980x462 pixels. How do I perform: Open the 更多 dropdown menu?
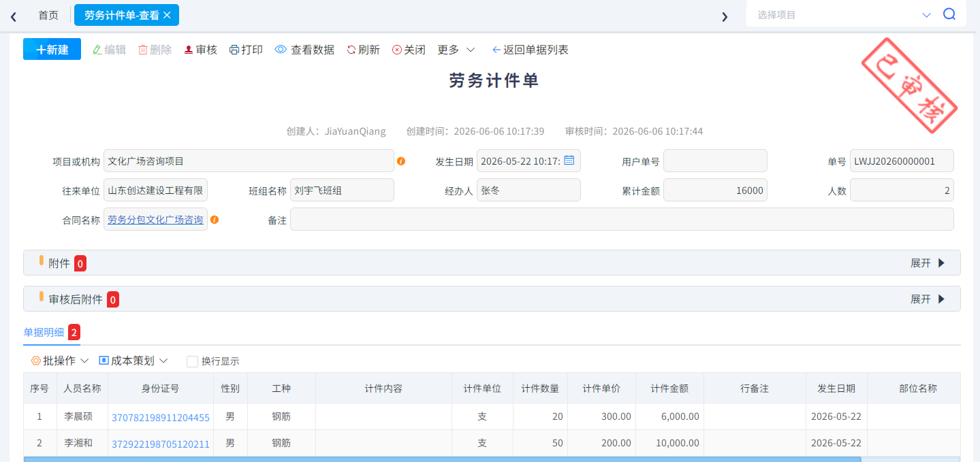click(x=456, y=50)
